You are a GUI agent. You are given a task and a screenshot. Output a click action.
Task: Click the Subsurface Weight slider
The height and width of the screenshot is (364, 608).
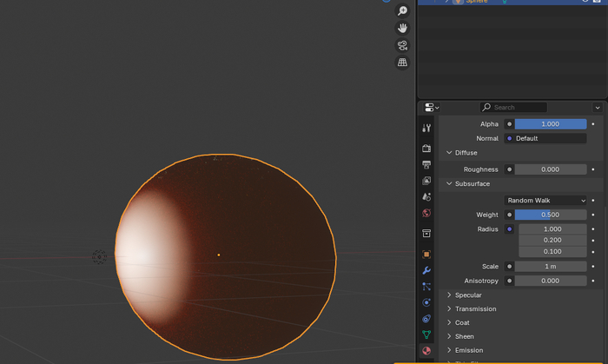pos(550,215)
